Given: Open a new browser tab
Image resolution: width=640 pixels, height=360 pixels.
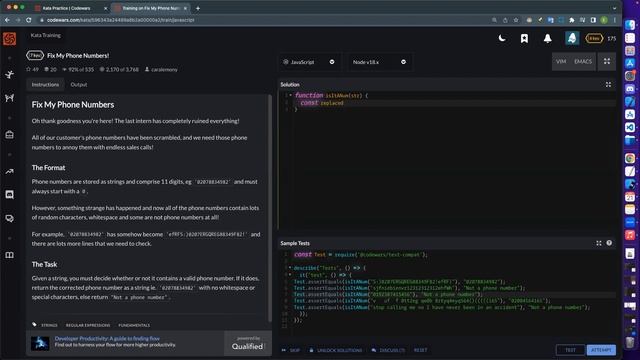Looking at the screenshot, I should [x=198, y=8].
